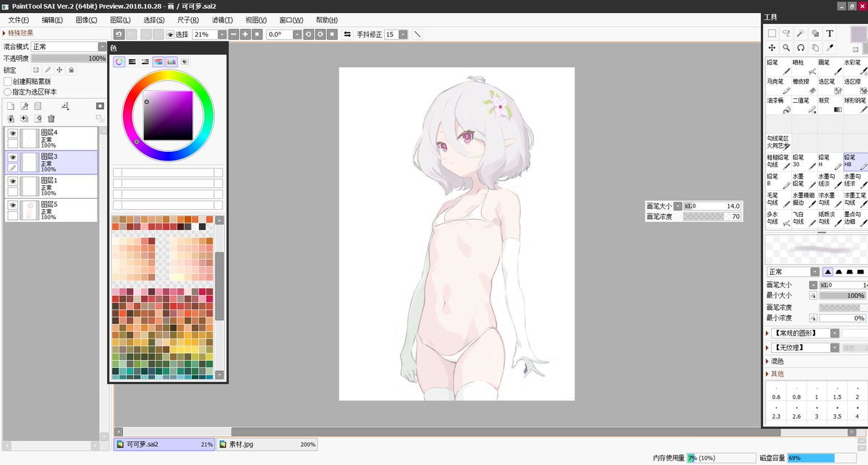Select the rotate view tool

801,48
